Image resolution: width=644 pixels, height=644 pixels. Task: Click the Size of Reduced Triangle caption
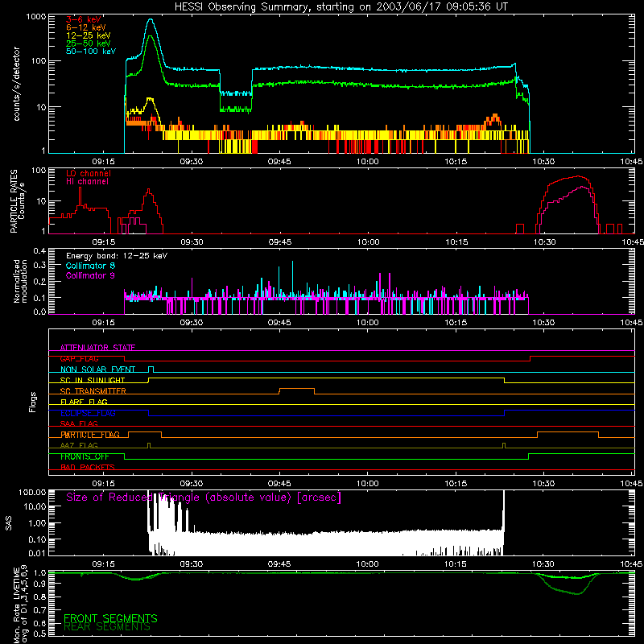click(204, 497)
